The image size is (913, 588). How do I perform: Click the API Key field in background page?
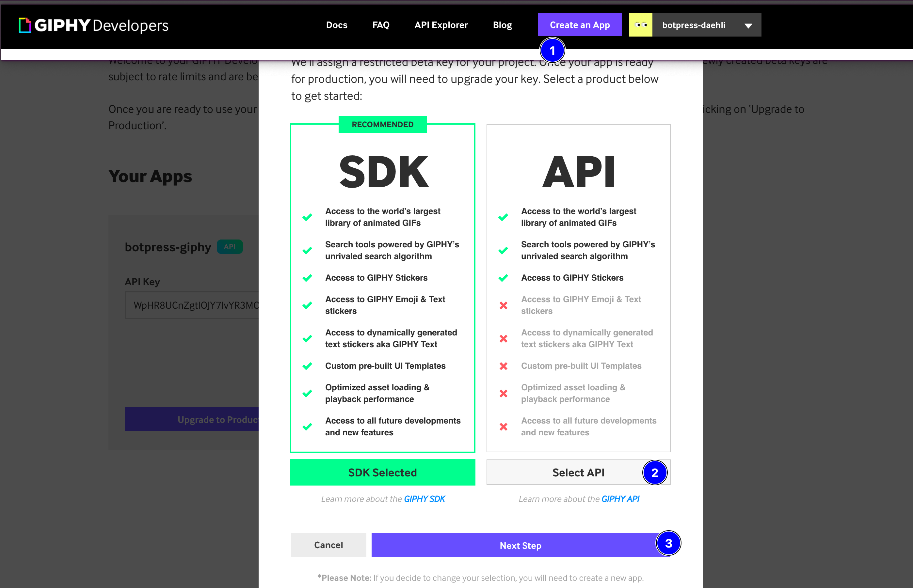[x=192, y=305]
